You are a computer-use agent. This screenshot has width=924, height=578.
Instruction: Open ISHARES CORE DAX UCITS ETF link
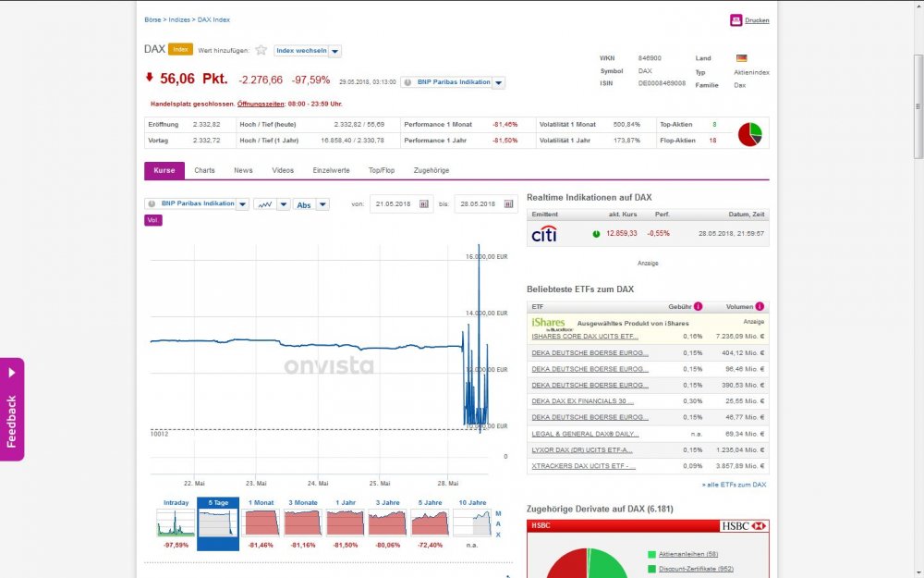[585, 337]
